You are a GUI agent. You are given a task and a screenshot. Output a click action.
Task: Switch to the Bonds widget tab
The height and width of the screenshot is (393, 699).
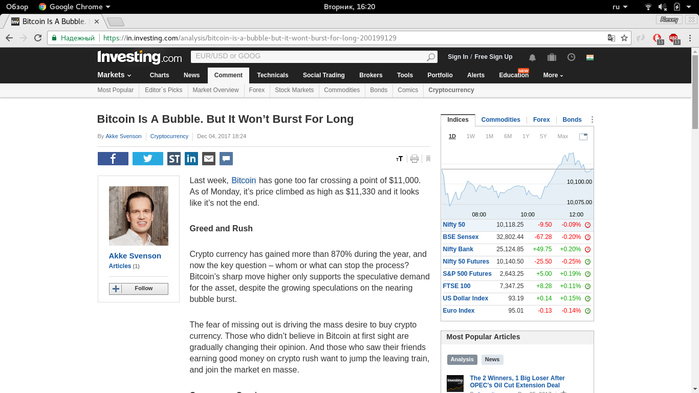click(x=572, y=119)
